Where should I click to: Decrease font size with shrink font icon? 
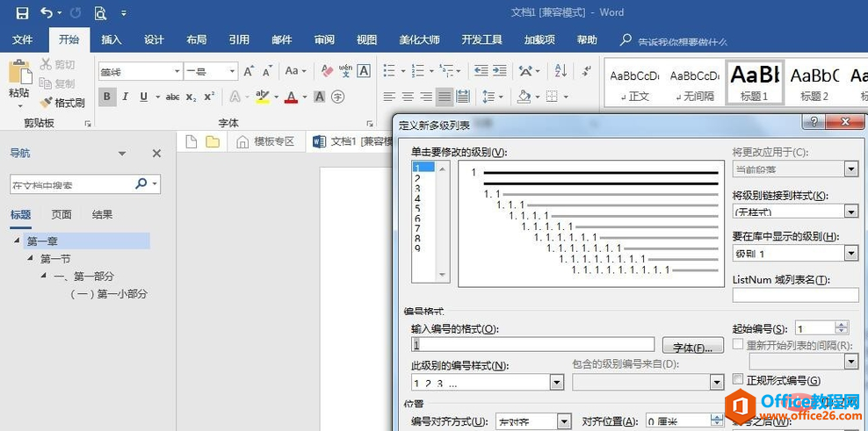pyautogui.click(x=267, y=71)
